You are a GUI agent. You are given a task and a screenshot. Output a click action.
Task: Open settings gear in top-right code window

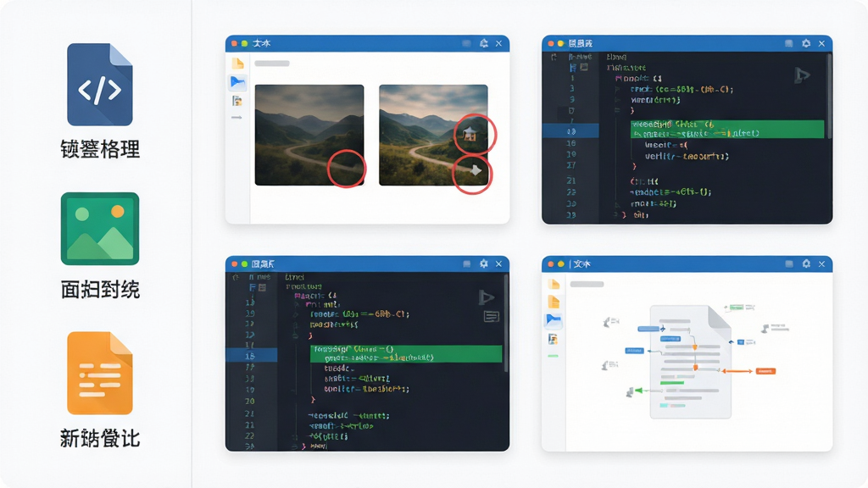click(806, 43)
